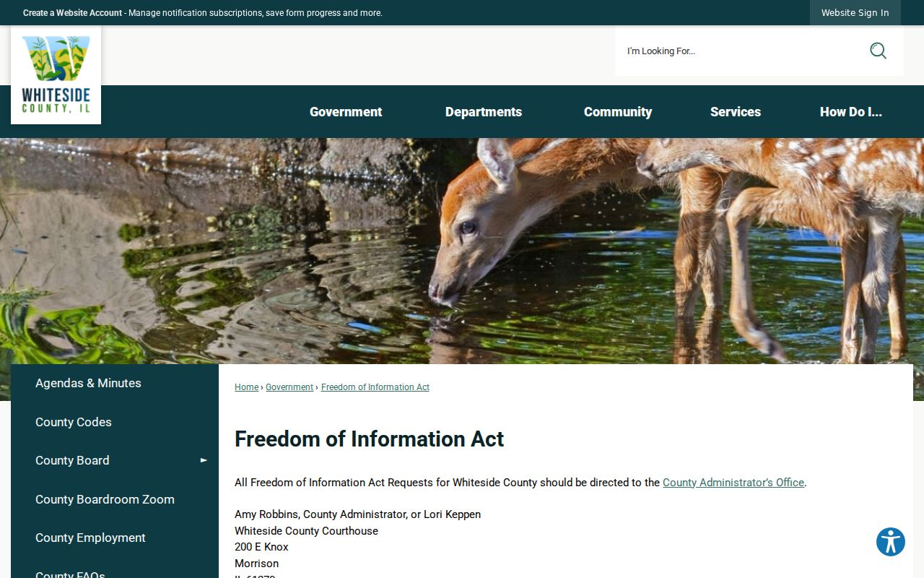Open County Boardroom Zoom sidebar item
The width and height of the screenshot is (924, 578).
pyautogui.click(x=115, y=499)
